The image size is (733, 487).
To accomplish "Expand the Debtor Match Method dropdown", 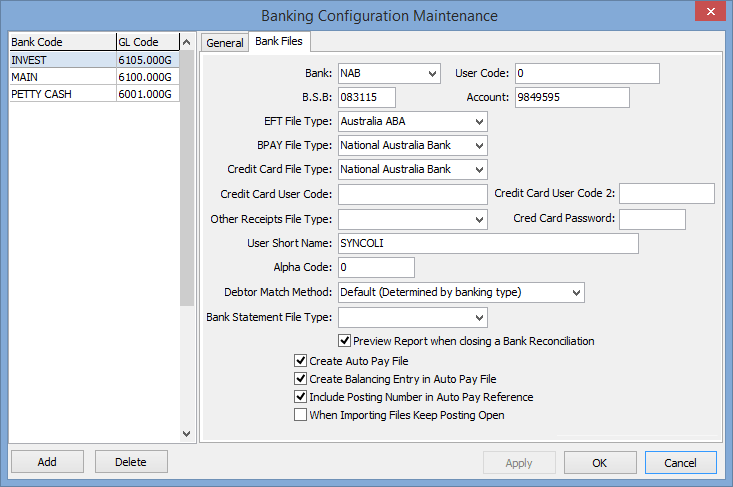I will (576, 293).
